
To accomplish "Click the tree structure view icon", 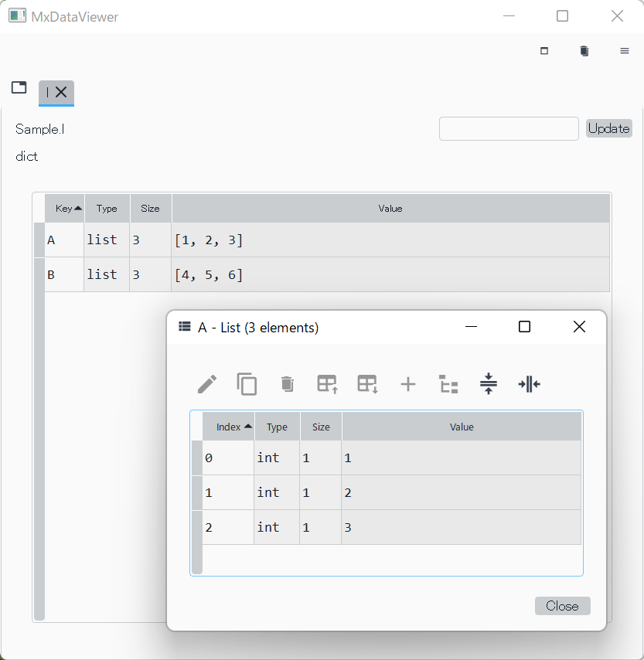I will [x=448, y=384].
